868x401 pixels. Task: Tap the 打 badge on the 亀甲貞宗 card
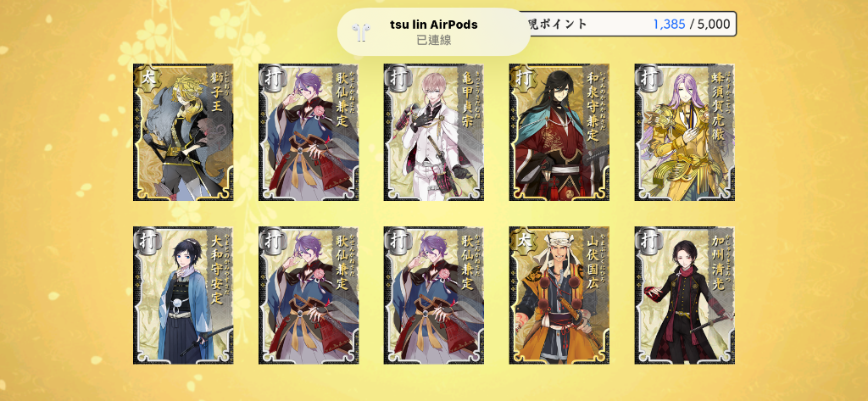pyautogui.click(x=397, y=78)
